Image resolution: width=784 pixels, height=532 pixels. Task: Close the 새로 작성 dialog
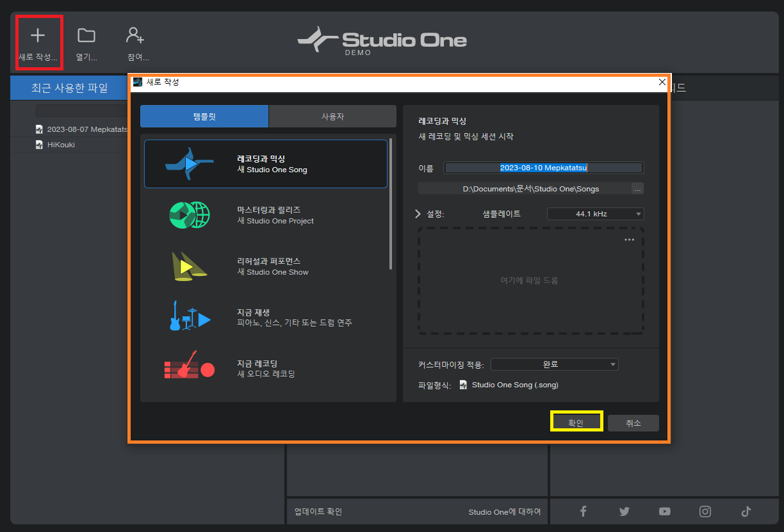[662, 82]
